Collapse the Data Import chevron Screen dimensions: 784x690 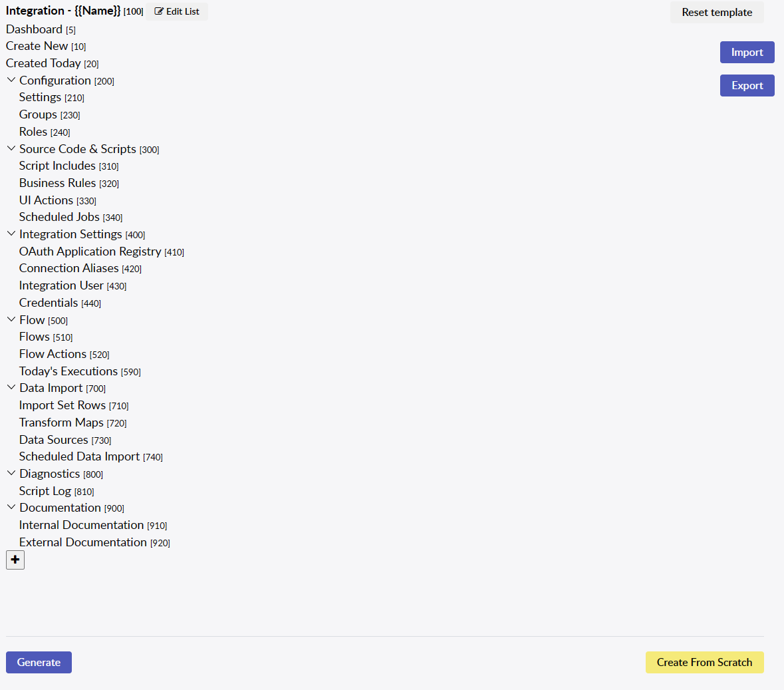pyautogui.click(x=11, y=388)
